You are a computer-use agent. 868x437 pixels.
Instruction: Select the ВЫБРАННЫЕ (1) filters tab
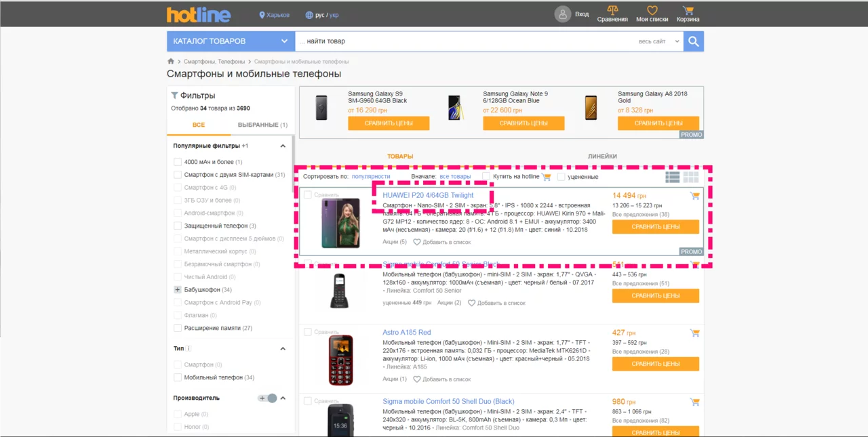pos(262,125)
